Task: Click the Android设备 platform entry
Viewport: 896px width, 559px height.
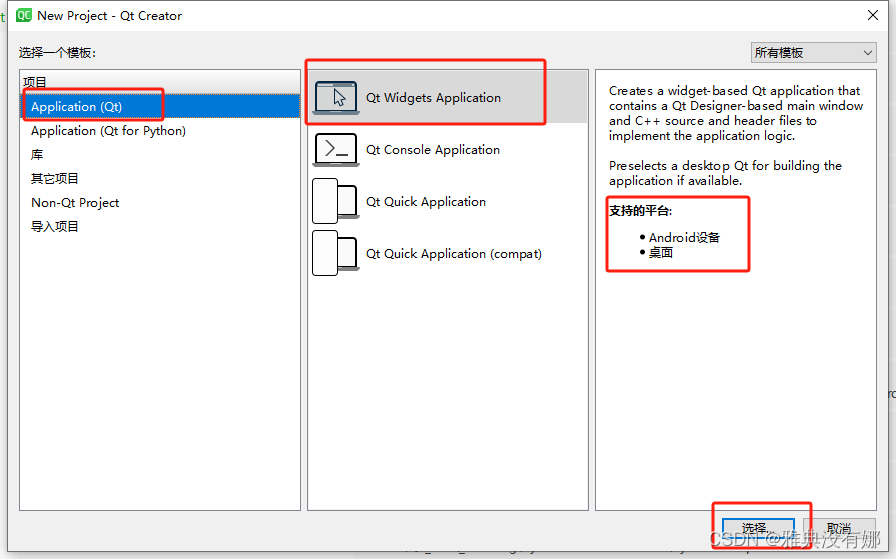Action: click(x=684, y=238)
